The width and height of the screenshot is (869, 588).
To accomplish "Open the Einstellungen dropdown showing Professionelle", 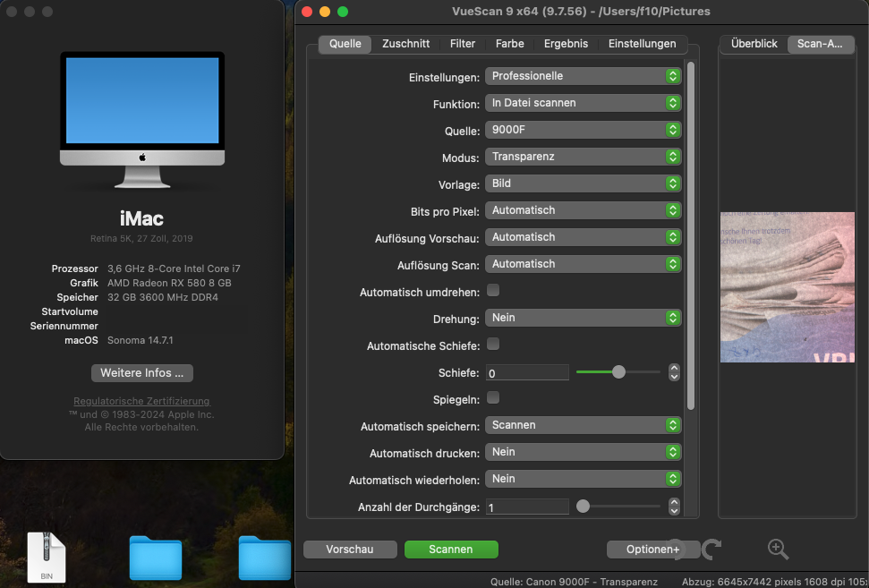I will [583, 76].
